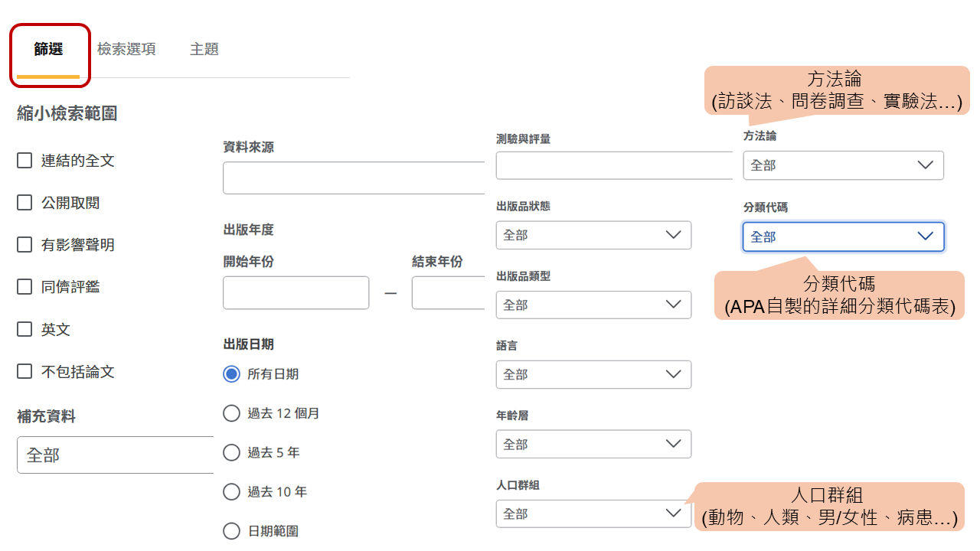Select the 過去 12 個月 radio button
The height and width of the screenshot is (551, 980).
pyautogui.click(x=231, y=413)
